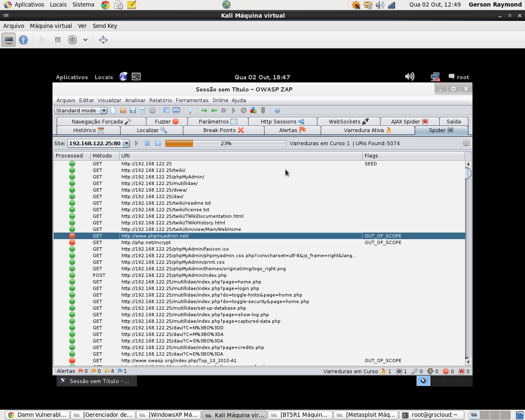The width and height of the screenshot is (525, 420).
Task: Pause the spider scan
Action: (x=147, y=143)
